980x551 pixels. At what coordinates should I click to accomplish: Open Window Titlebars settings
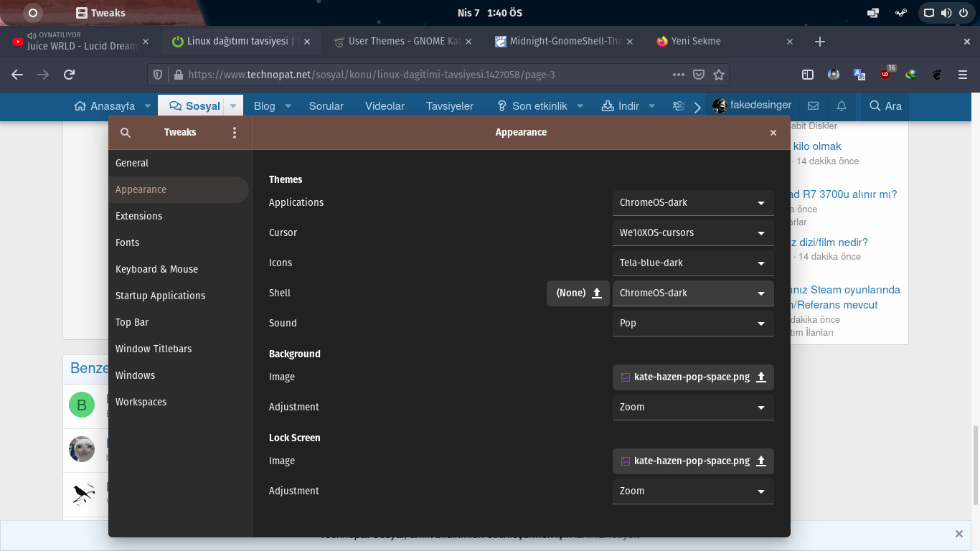[179, 349]
